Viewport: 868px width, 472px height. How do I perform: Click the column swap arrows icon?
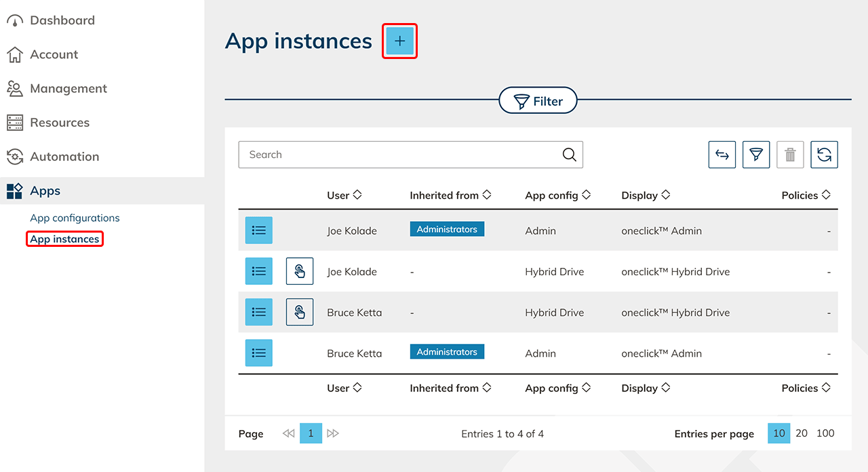point(722,155)
